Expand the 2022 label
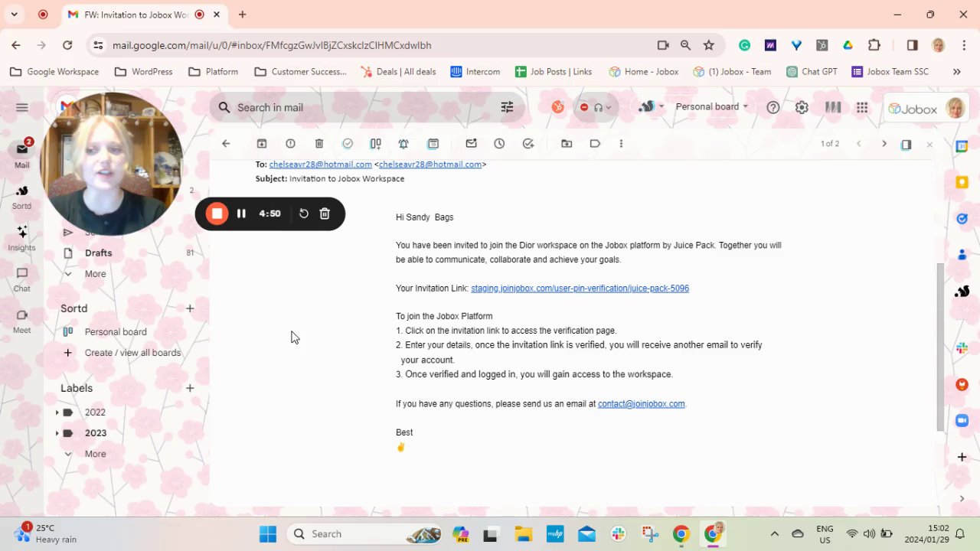The width and height of the screenshot is (980, 551). click(57, 412)
